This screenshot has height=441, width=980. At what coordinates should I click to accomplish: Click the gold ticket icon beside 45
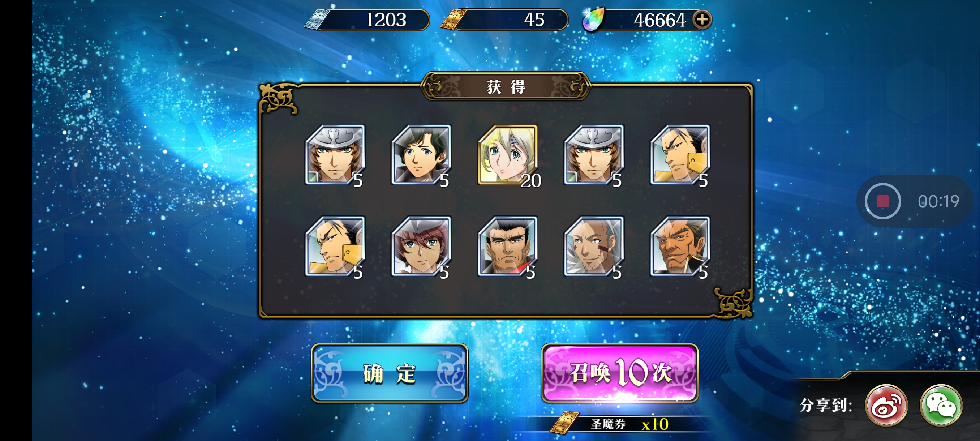pyautogui.click(x=454, y=20)
